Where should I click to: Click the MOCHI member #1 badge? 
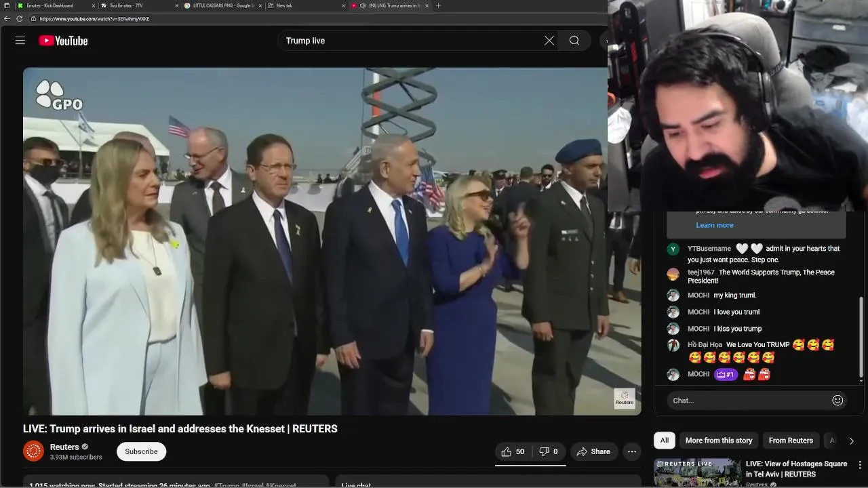click(726, 374)
